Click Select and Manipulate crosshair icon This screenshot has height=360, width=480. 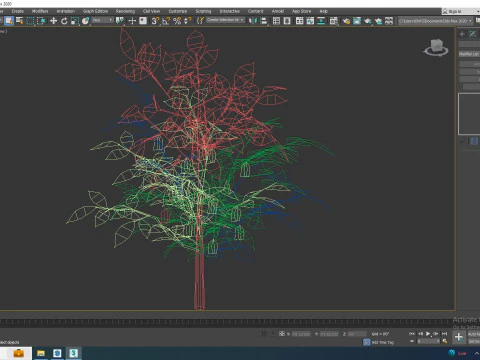point(132,21)
